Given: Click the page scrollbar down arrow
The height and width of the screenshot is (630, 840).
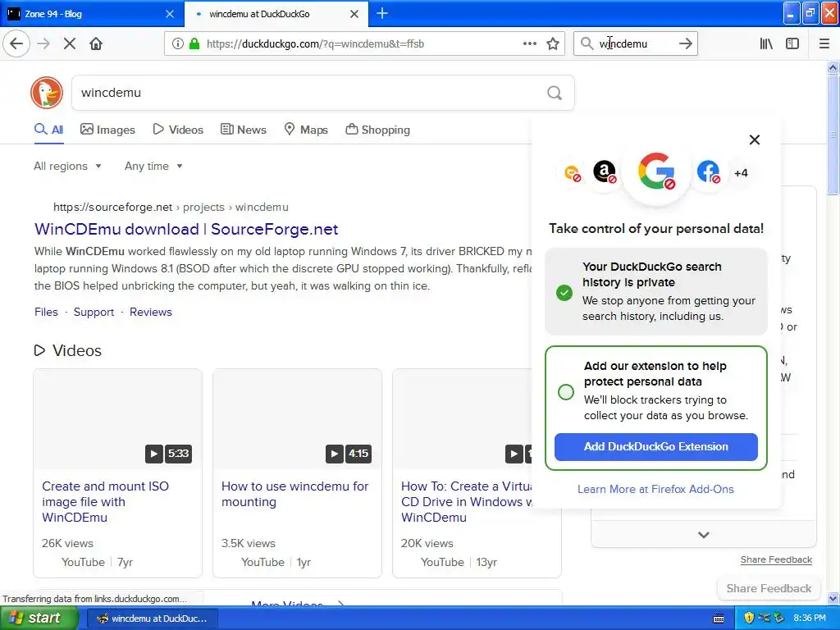Looking at the screenshot, I should [833, 598].
